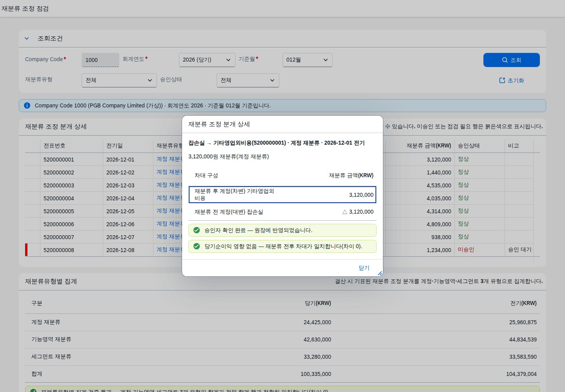Click prior-year total 104,379,004
The image size is (565, 392).
(521, 374)
